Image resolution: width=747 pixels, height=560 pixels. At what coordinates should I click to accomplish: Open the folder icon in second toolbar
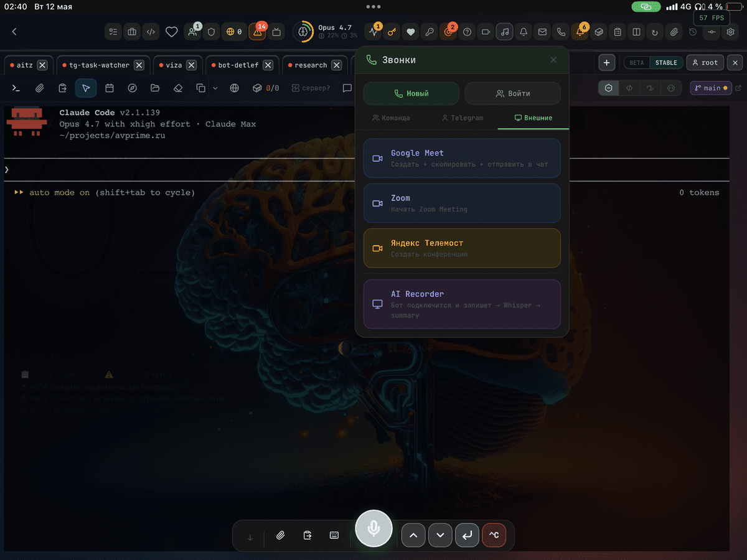coord(155,88)
